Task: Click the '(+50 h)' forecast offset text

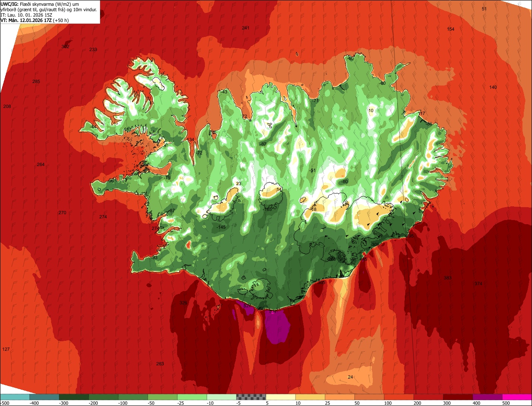Action: click(61, 20)
